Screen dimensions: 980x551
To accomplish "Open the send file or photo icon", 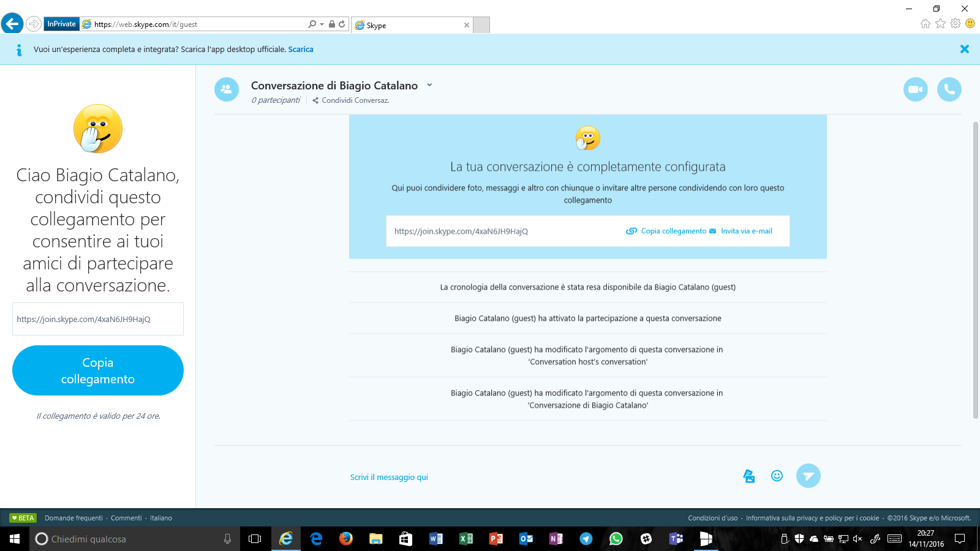I will click(748, 476).
